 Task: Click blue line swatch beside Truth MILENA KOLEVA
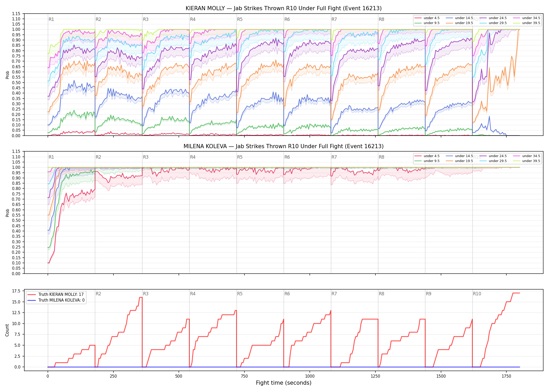(x=31, y=300)
